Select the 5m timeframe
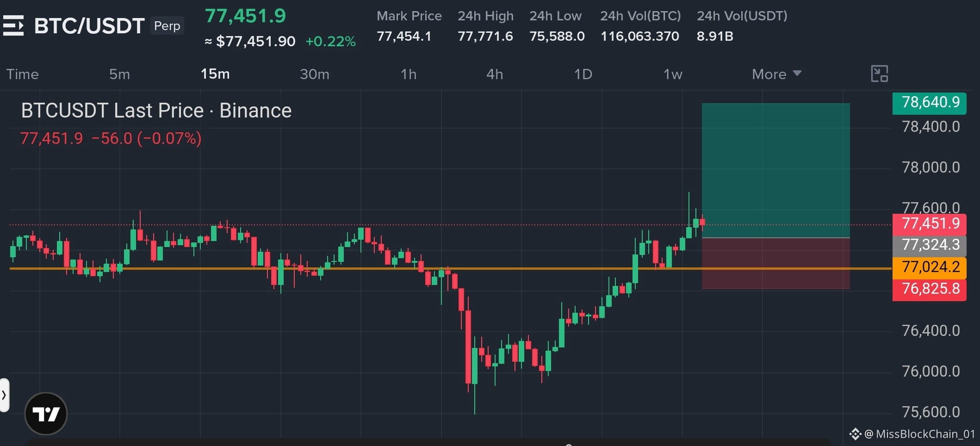Viewport: 980px width, 446px height. (119, 74)
